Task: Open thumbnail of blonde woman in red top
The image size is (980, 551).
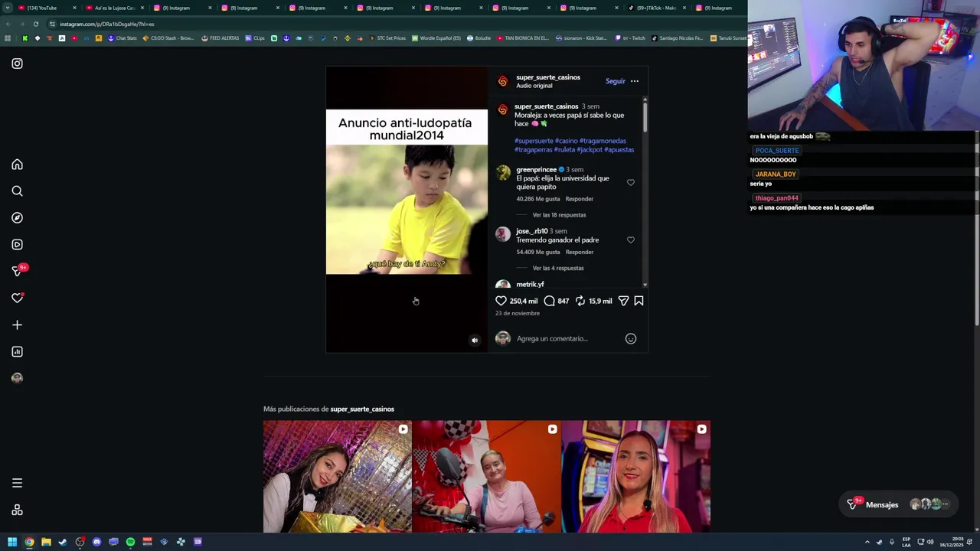Action: [635, 476]
